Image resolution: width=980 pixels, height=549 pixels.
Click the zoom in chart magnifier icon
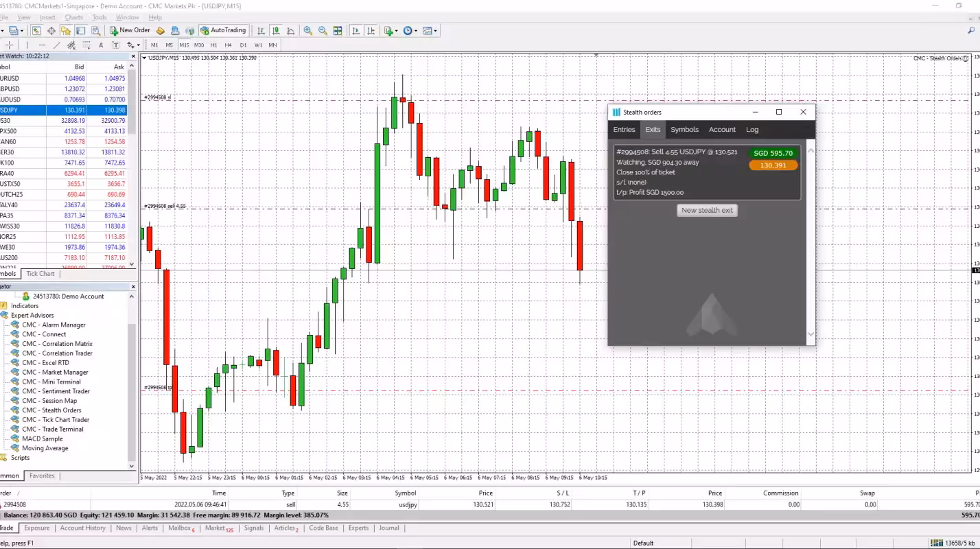[x=308, y=30]
